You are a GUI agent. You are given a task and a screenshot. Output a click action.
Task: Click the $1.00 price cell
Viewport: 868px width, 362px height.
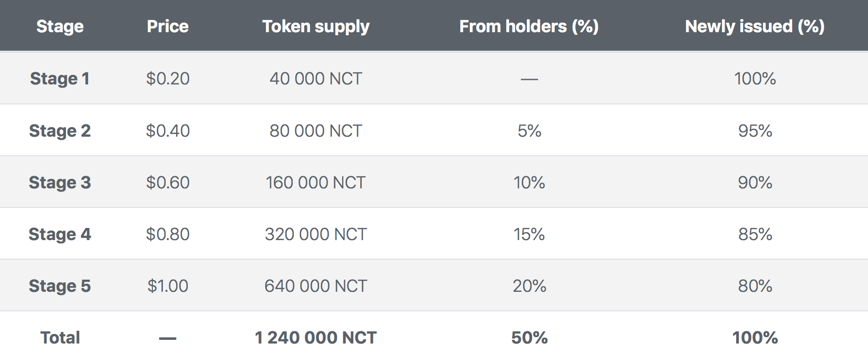(x=168, y=285)
